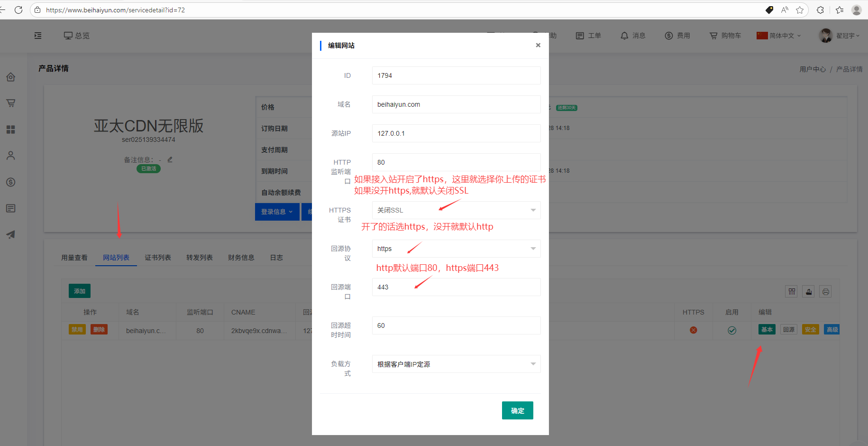The height and width of the screenshot is (446, 868).
Task: Open the 回源协议 https dropdown
Action: coord(456,249)
